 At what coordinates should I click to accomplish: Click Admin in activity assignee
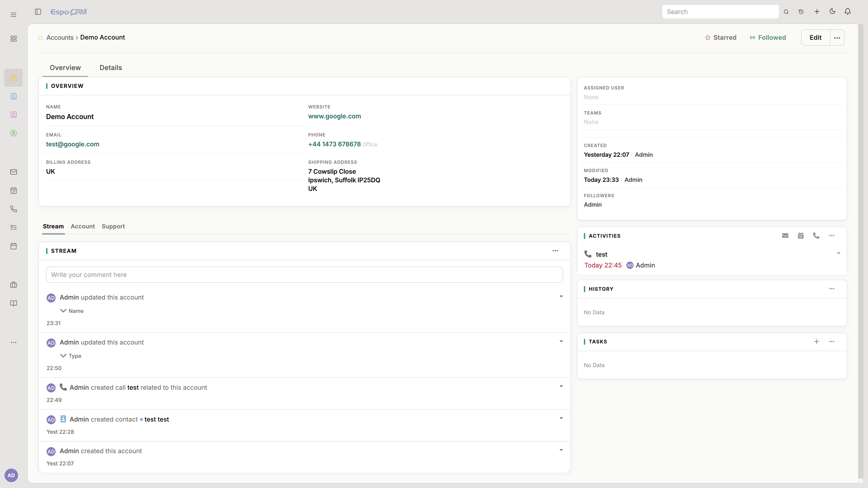coord(645,265)
